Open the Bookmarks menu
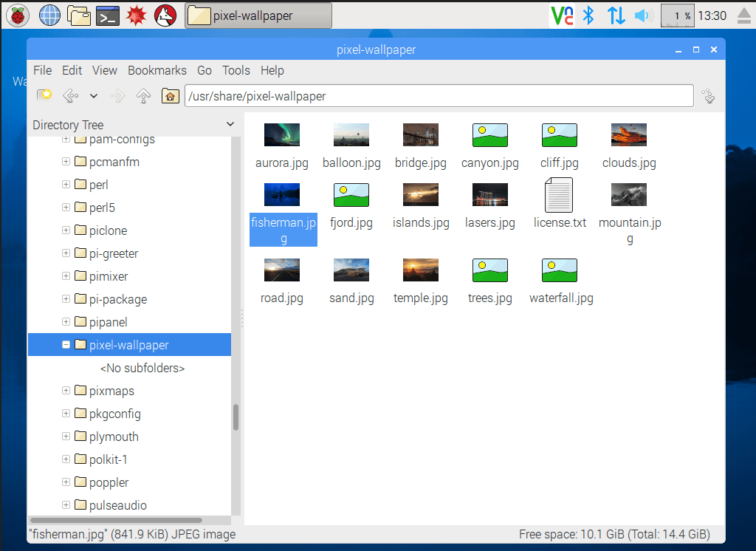756x551 pixels. tap(157, 70)
